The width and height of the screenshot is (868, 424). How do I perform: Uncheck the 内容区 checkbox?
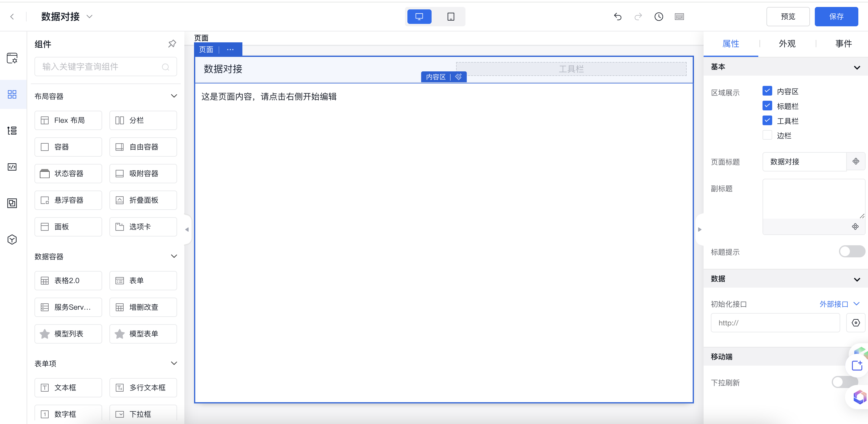tap(767, 91)
